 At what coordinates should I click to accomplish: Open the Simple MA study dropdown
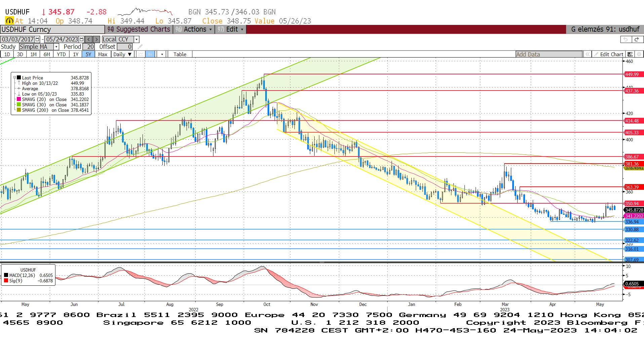pyautogui.click(x=56, y=47)
